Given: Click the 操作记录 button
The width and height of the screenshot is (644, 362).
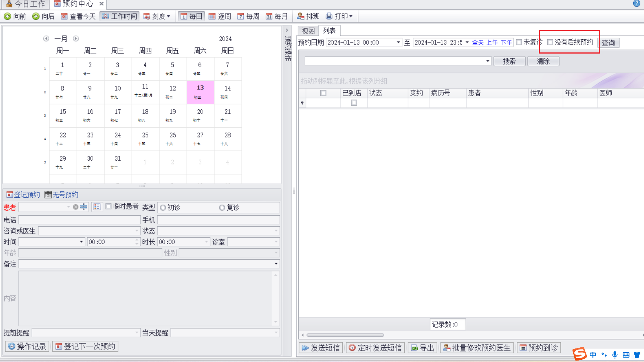Looking at the screenshot, I should [27, 346].
